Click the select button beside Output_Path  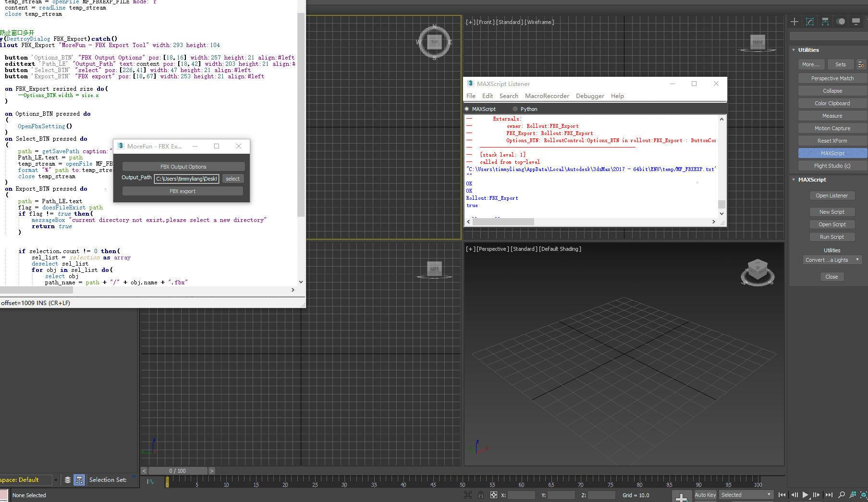click(233, 179)
